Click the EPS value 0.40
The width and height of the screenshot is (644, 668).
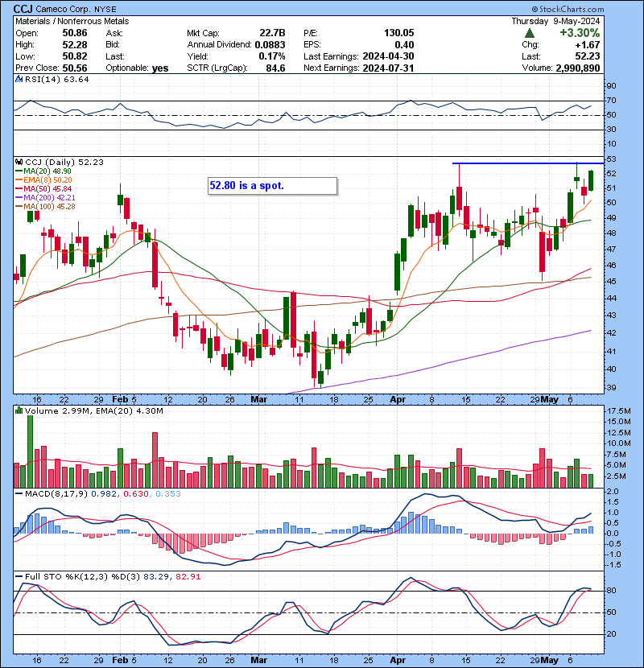tap(404, 44)
